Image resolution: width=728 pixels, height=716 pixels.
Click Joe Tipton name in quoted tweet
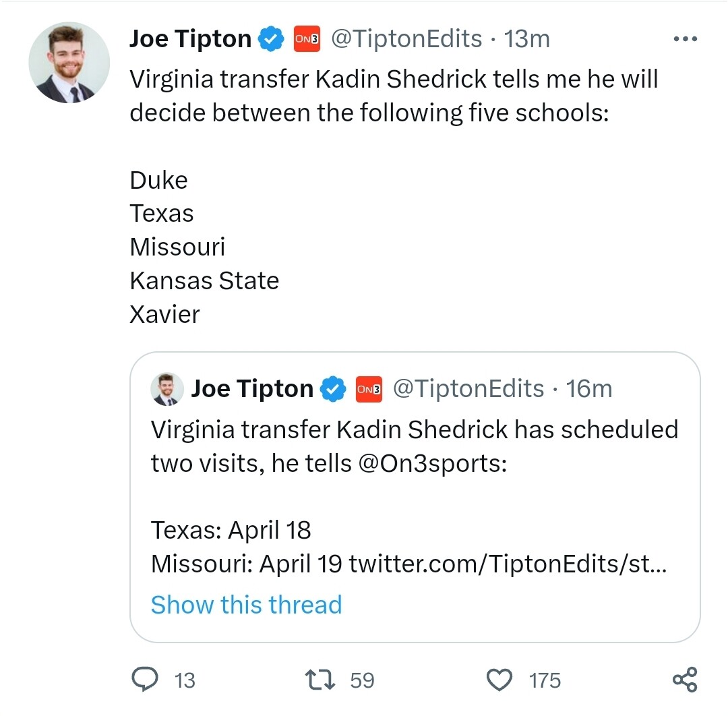pyautogui.click(x=252, y=388)
